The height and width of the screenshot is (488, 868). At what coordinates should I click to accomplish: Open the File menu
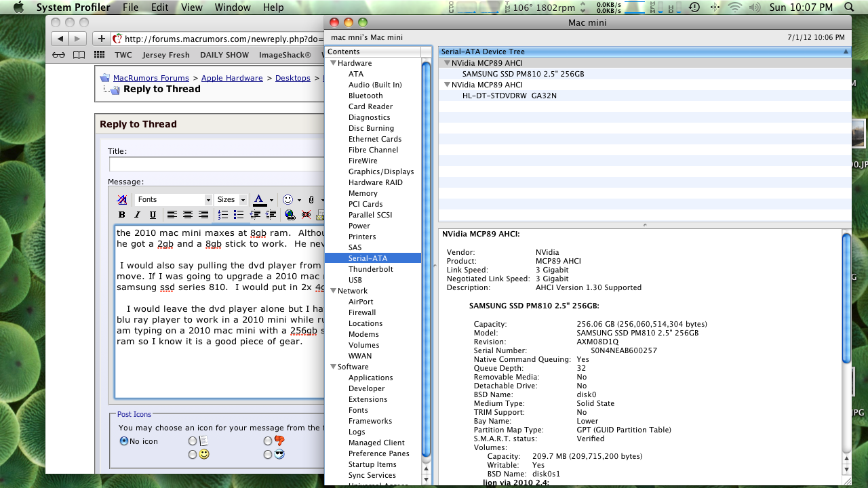130,7
